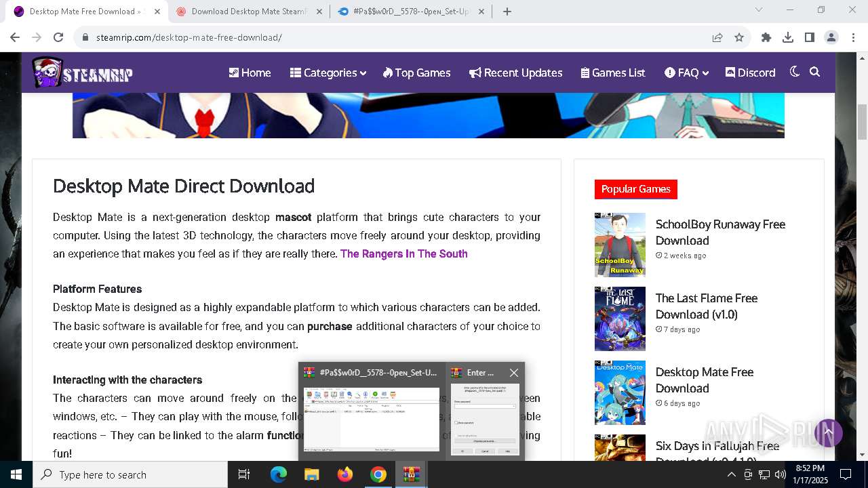Open the Games List page
This screenshot has width=868, height=488.
pos(613,73)
